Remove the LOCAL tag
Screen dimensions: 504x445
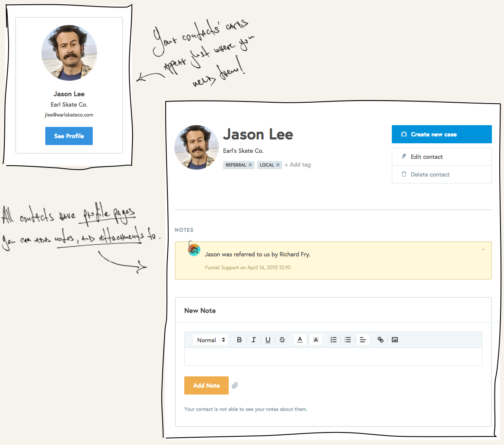(278, 165)
